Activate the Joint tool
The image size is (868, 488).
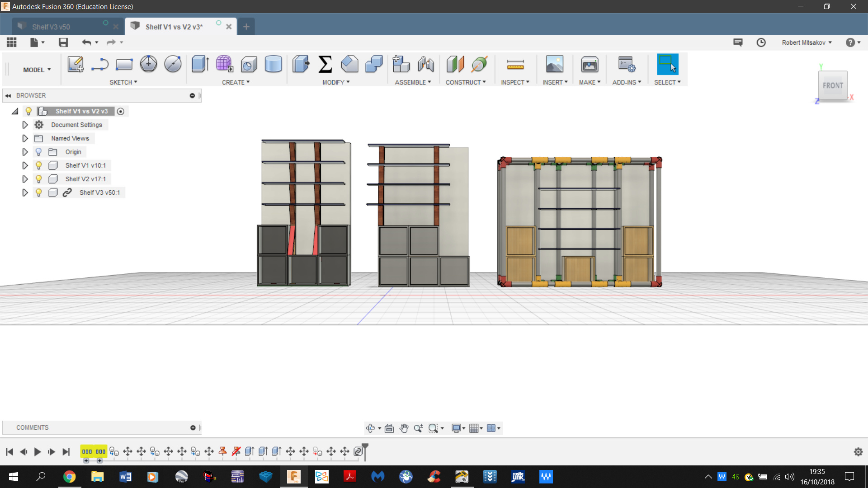425,64
